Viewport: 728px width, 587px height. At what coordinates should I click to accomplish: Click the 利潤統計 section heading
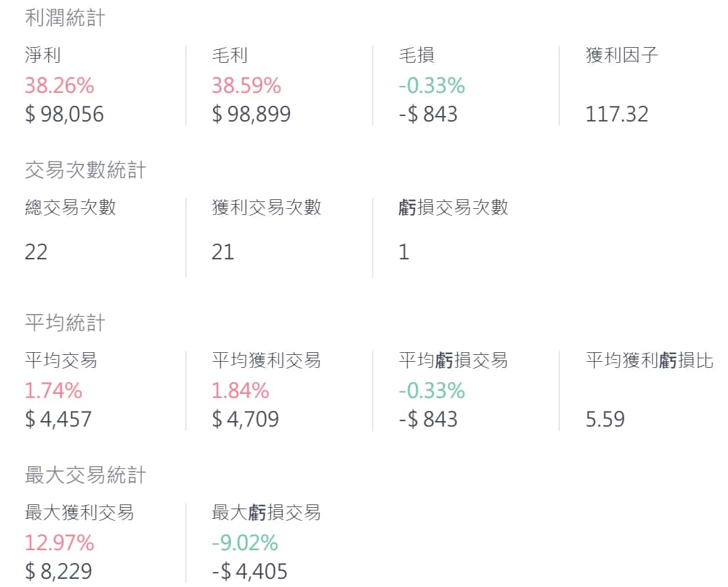pyautogui.click(x=65, y=18)
